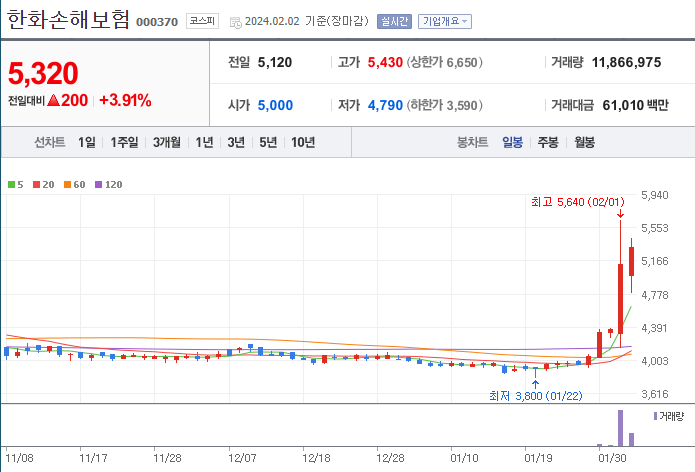Click the 봉차트 candle chart label
Image resolution: width=695 pixels, height=472 pixels.
pos(472,142)
